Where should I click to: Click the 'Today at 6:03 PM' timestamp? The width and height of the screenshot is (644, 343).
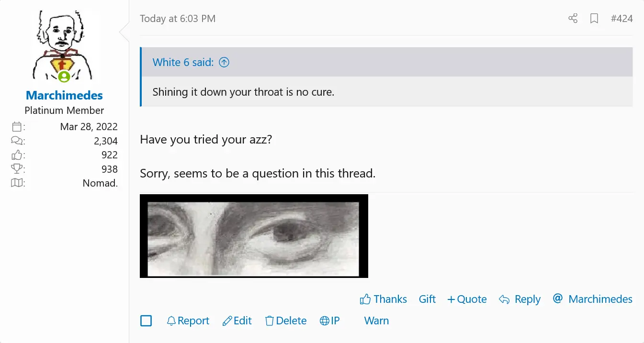(x=178, y=19)
